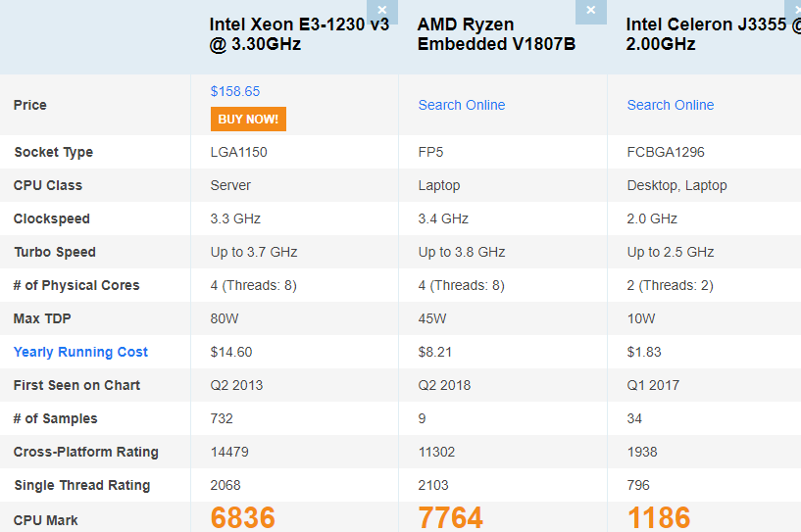Click the Single Thread Rating row label

[82, 486]
